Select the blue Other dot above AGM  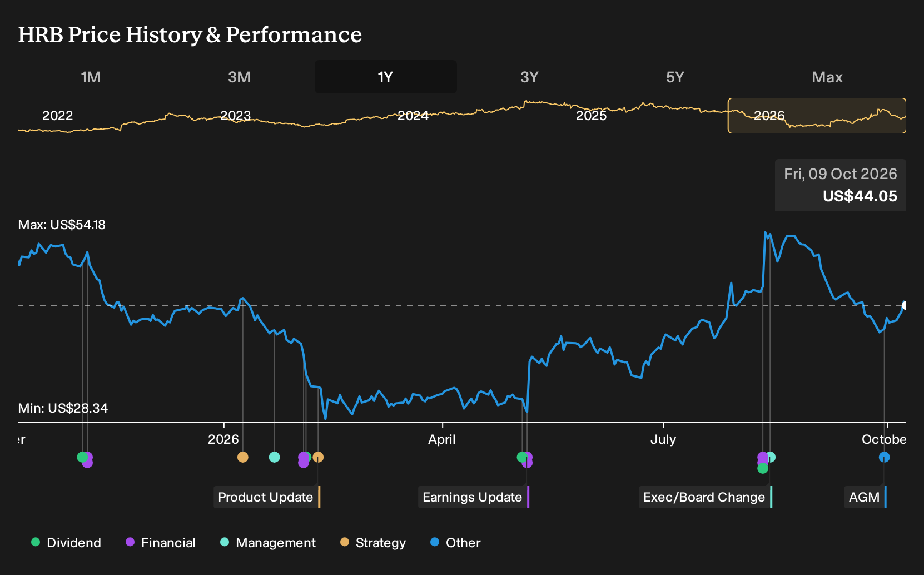884,457
